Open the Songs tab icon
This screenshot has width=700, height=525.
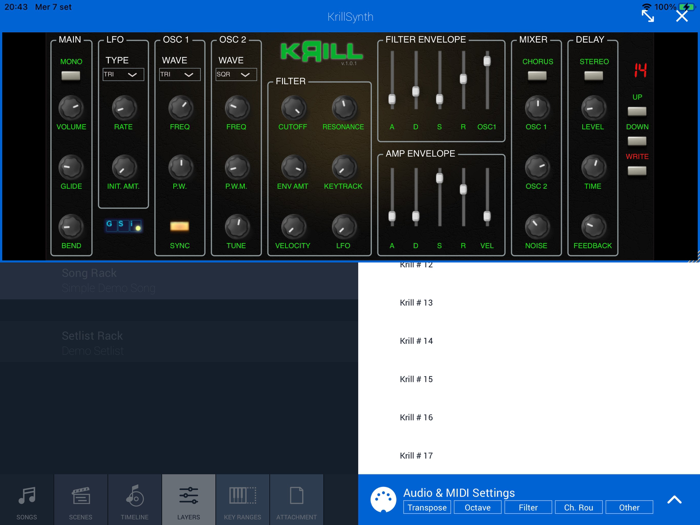(27, 496)
